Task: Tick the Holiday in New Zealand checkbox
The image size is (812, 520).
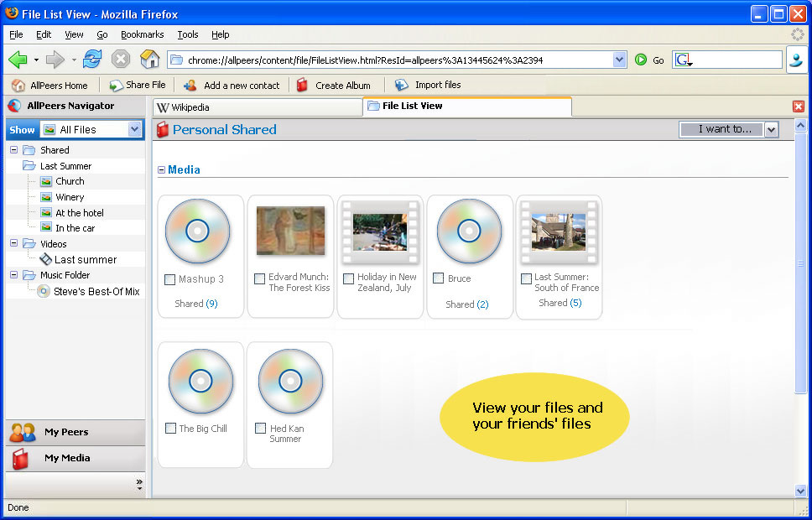Action: click(348, 278)
